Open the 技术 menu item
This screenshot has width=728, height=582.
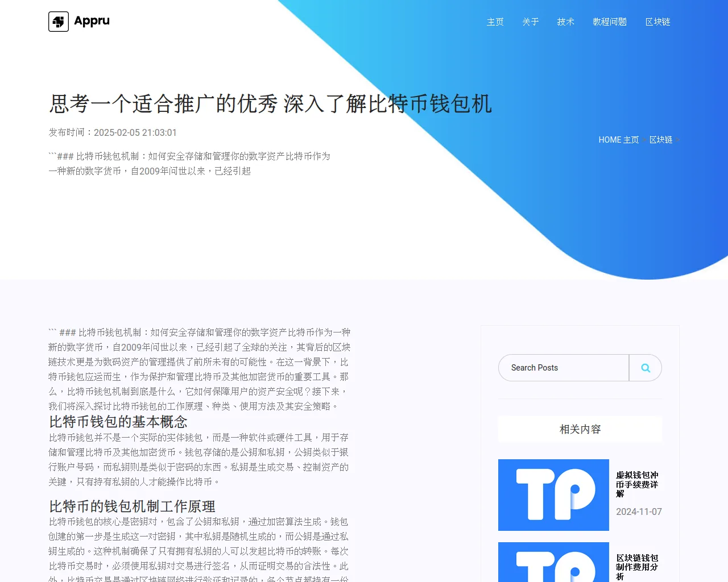[566, 22]
